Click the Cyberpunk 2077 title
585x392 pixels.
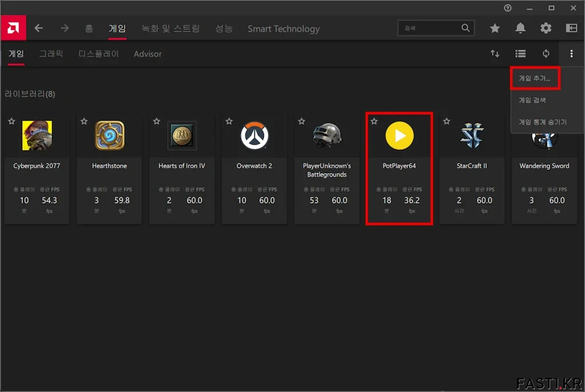point(37,166)
